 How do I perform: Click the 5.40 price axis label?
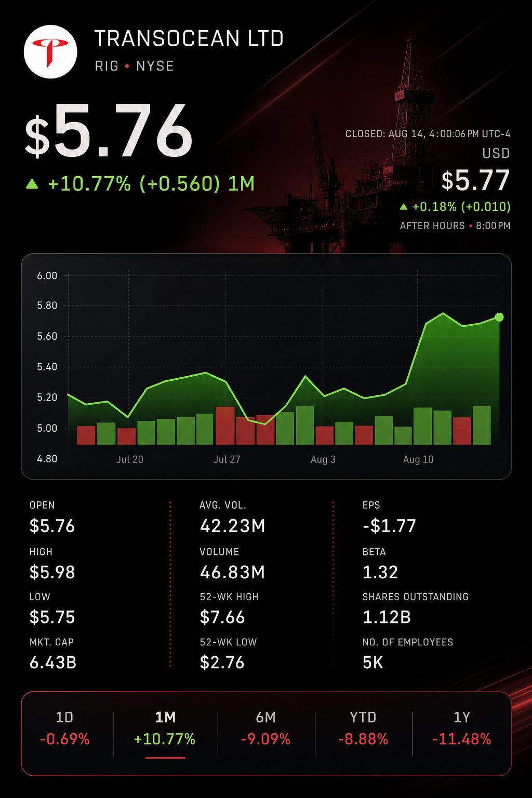tap(47, 367)
